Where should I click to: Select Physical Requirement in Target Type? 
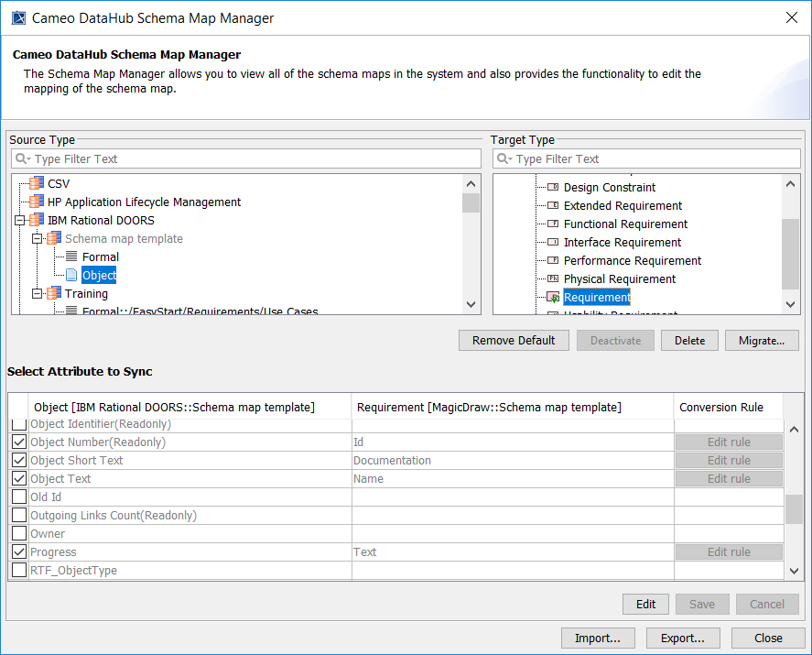619,279
